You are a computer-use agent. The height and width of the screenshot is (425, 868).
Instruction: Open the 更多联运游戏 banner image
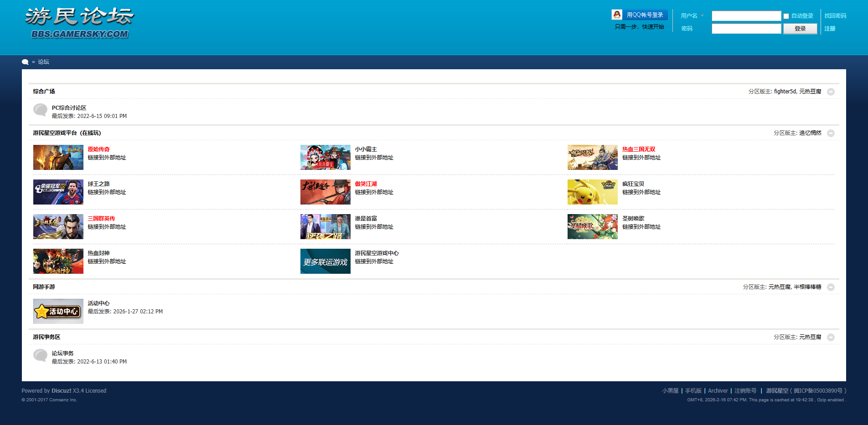(x=325, y=261)
